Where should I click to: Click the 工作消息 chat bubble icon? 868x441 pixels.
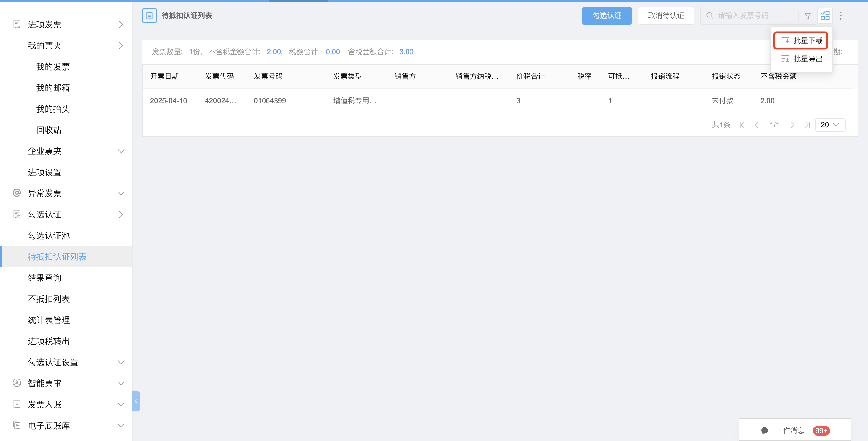click(x=765, y=430)
